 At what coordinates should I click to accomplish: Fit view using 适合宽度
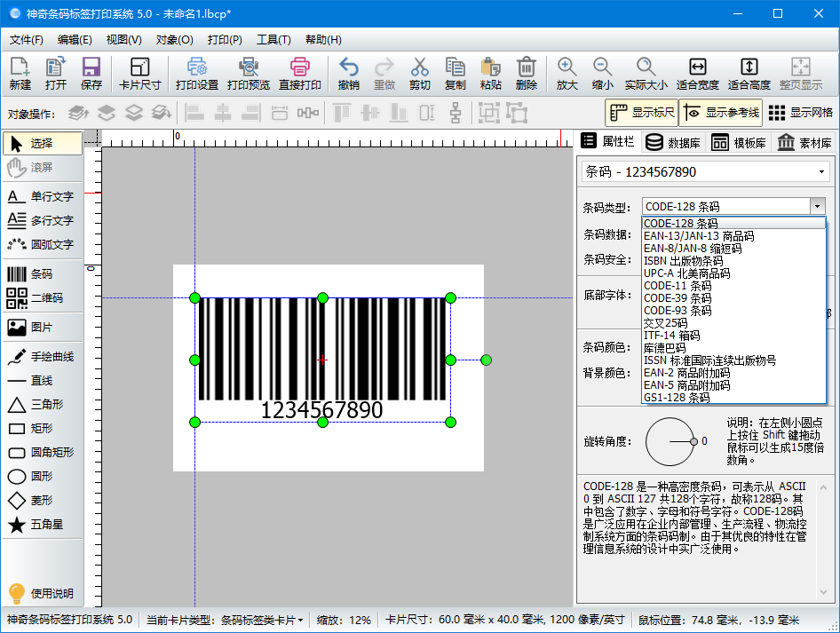click(x=698, y=74)
